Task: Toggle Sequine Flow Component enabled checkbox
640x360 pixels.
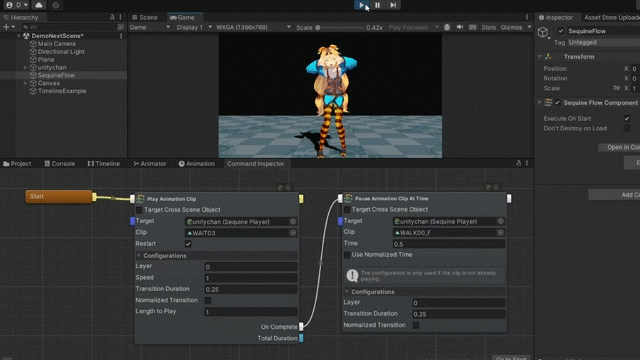Action: click(x=558, y=102)
